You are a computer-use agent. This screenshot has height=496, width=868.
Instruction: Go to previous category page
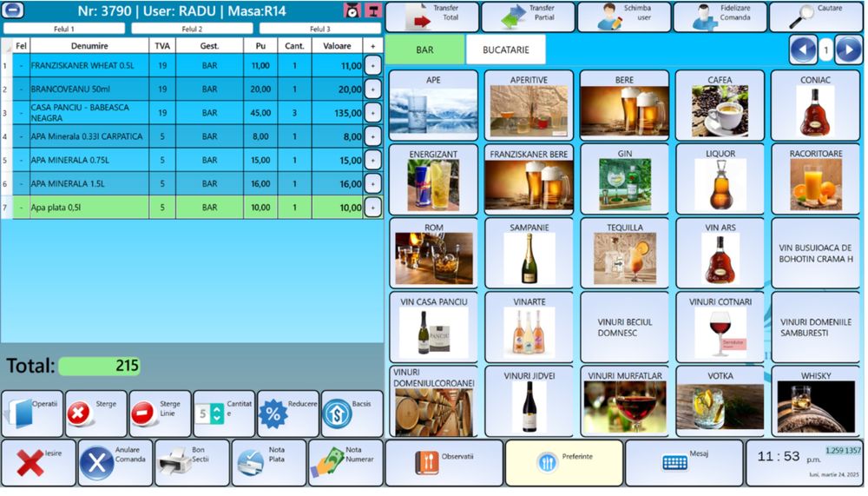[803, 50]
